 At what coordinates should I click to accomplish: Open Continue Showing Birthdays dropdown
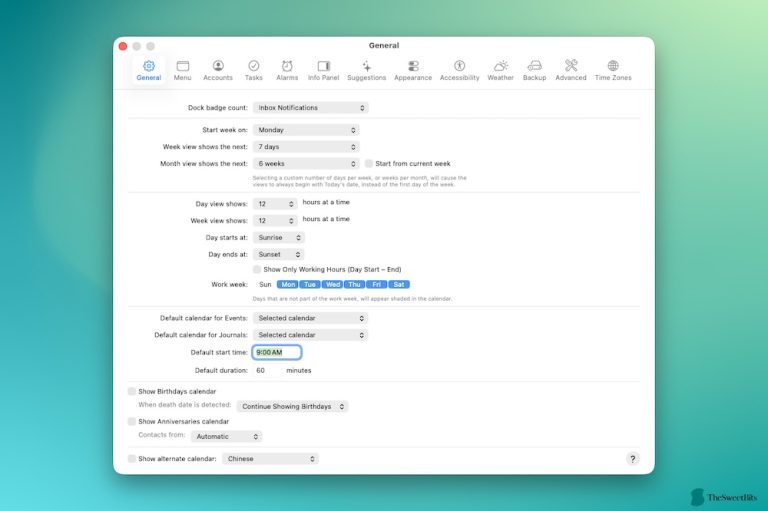pyautogui.click(x=292, y=406)
